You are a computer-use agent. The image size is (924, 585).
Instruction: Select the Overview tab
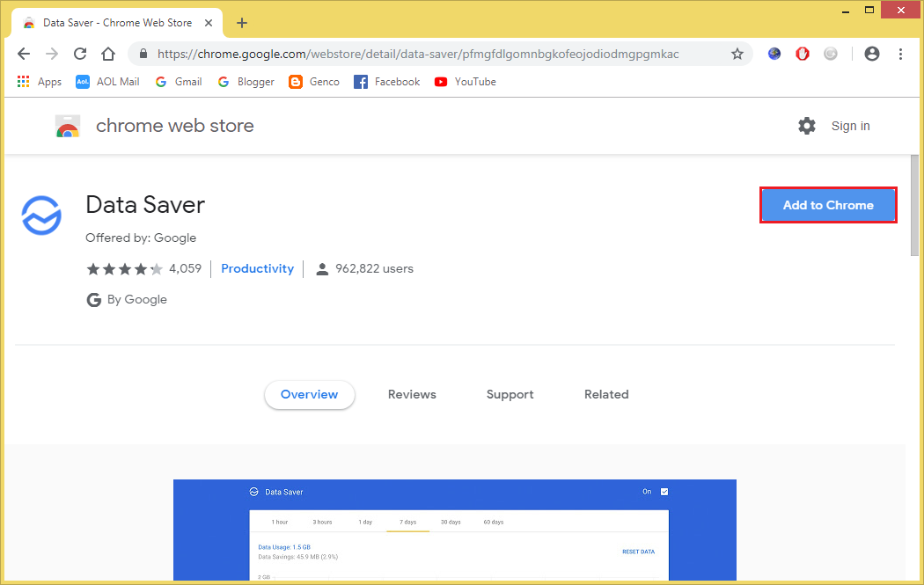click(x=310, y=395)
